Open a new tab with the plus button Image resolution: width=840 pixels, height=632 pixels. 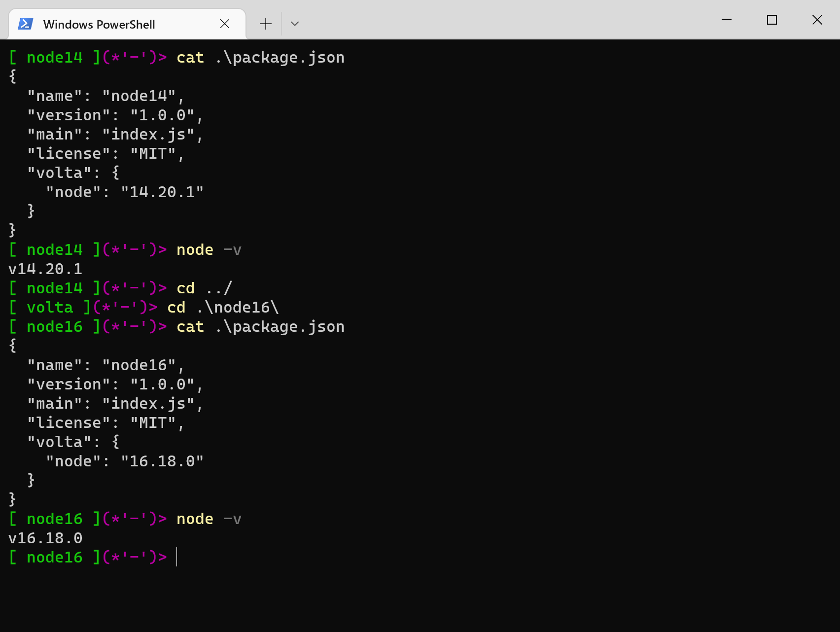(266, 24)
